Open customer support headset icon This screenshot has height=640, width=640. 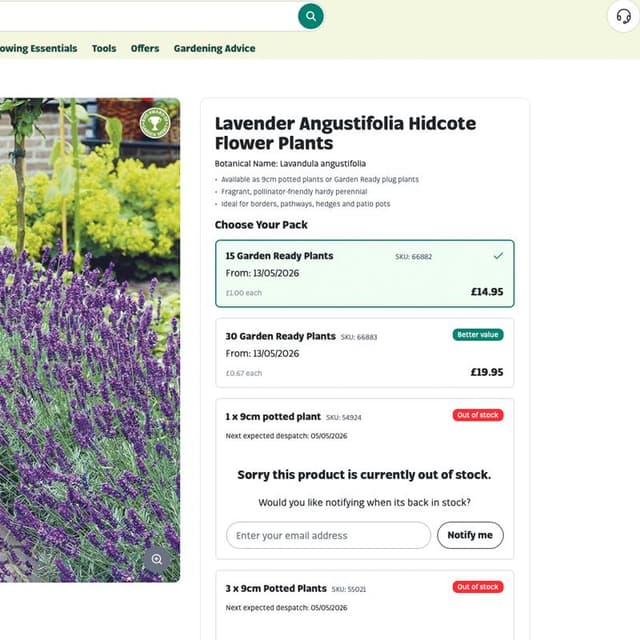click(x=623, y=16)
